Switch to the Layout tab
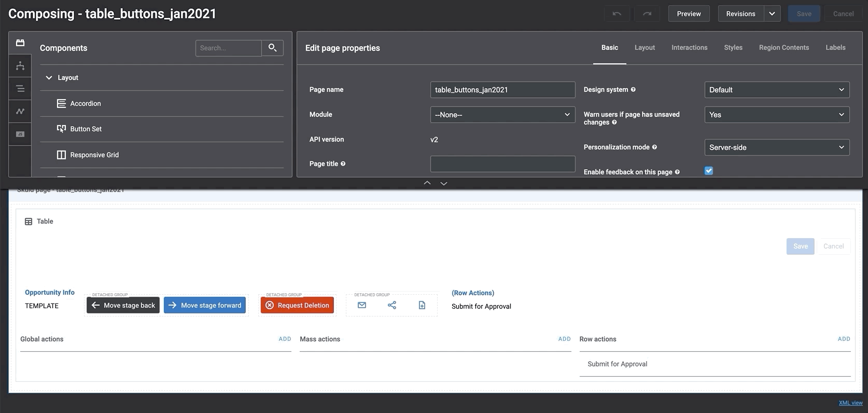The width and height of the screenshot is (868, 413). point(645,47)
